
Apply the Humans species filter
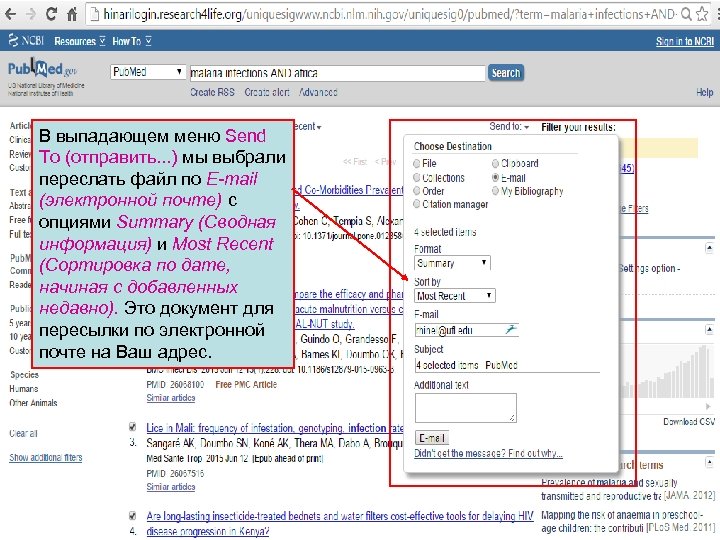click(24, 388)
